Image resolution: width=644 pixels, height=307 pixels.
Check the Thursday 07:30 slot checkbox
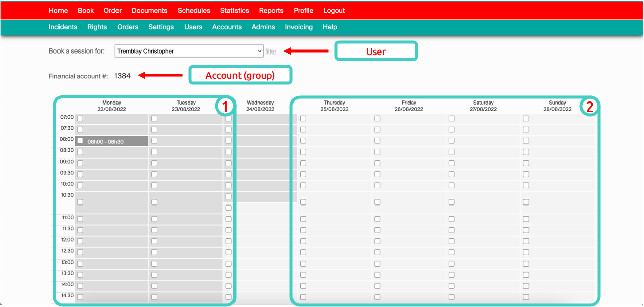pos(303,130)
